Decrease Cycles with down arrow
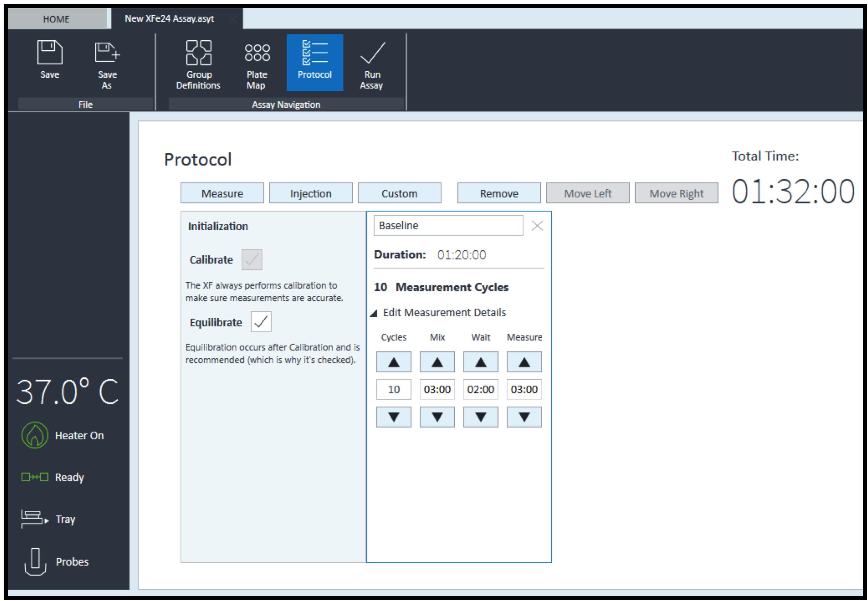This screenshot has width=868, height=601. (394, 417)
